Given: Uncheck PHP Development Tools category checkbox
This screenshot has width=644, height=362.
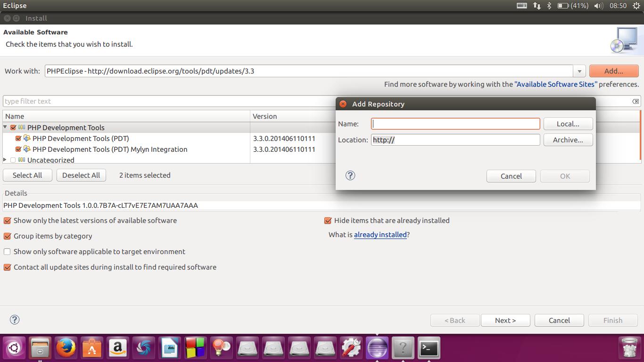Looking at the screenshot, I should point(13,127).
